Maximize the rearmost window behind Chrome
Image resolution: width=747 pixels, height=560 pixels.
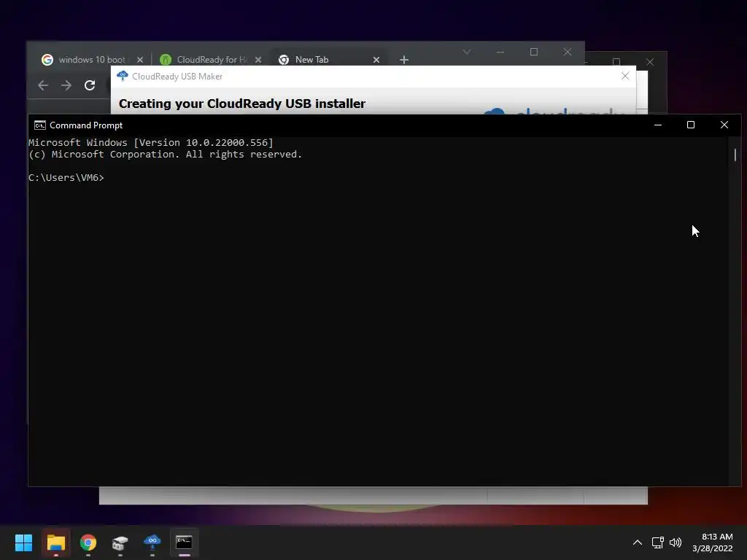616,62
